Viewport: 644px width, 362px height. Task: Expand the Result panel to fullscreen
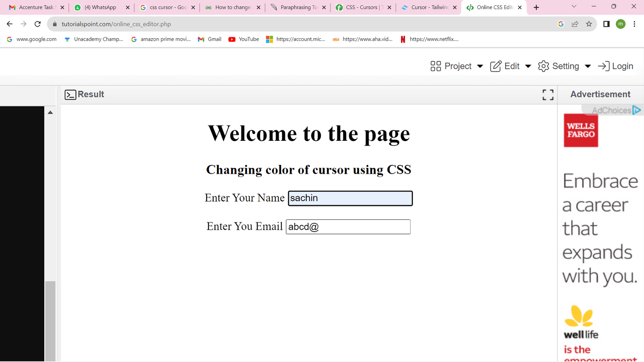(547, 95)
